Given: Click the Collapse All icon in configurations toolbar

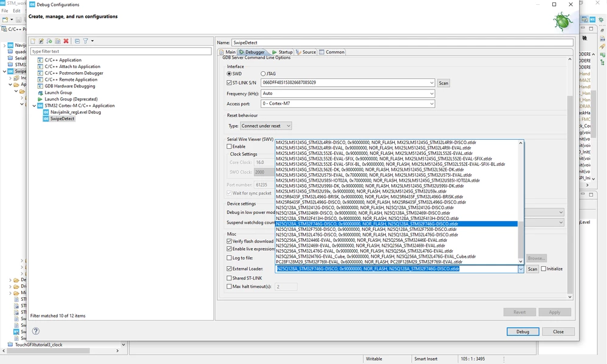Looking at the screenshot, I should (x=77, y=41).
